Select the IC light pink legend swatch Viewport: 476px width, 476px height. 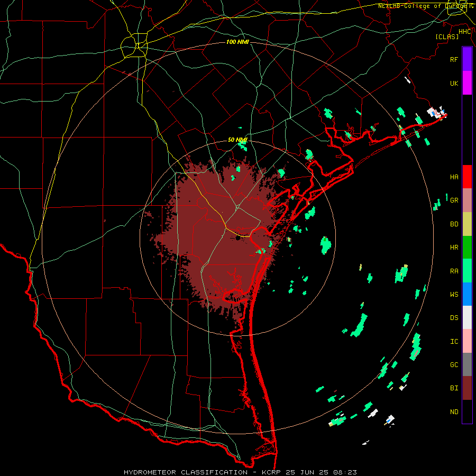pos(467,341)
